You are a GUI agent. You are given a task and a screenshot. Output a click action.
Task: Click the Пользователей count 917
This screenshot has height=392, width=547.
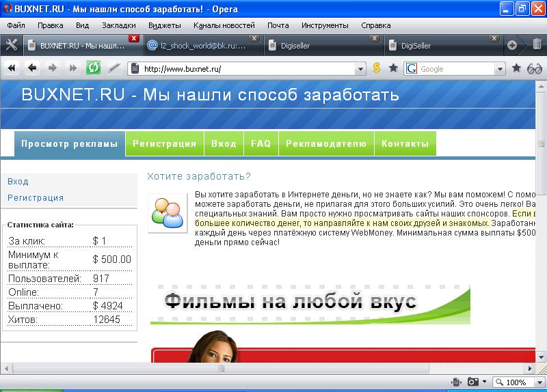(x=101, y=279)
